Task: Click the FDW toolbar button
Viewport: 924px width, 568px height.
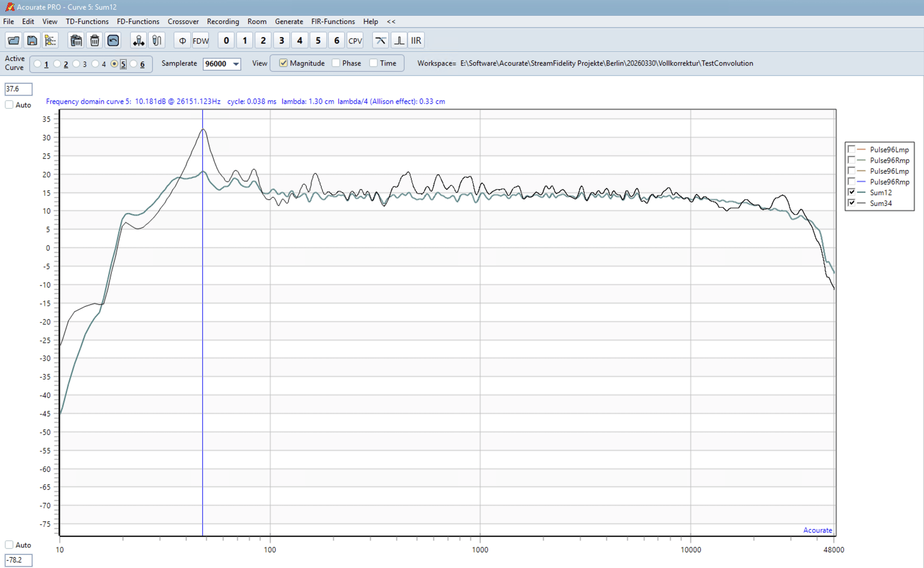Action: 200,40
